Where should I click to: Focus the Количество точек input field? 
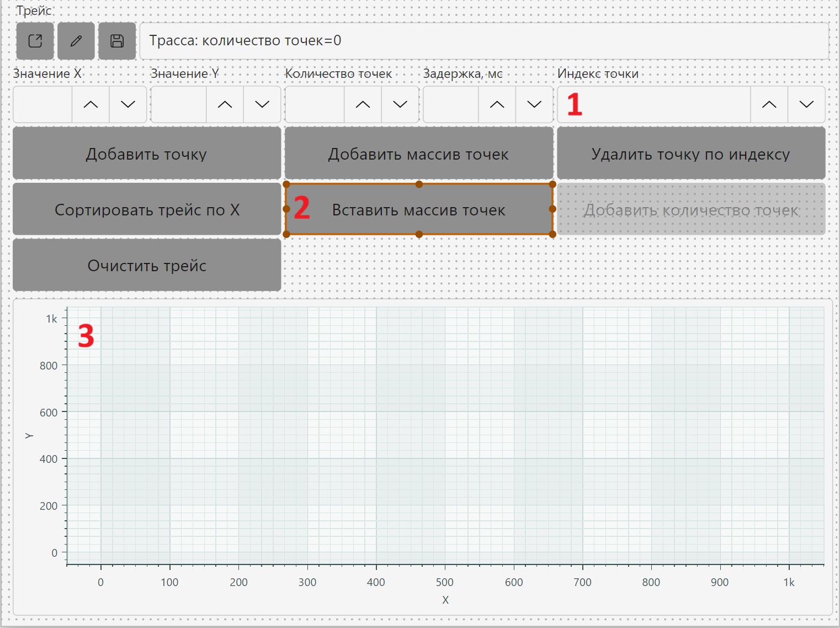315,104
